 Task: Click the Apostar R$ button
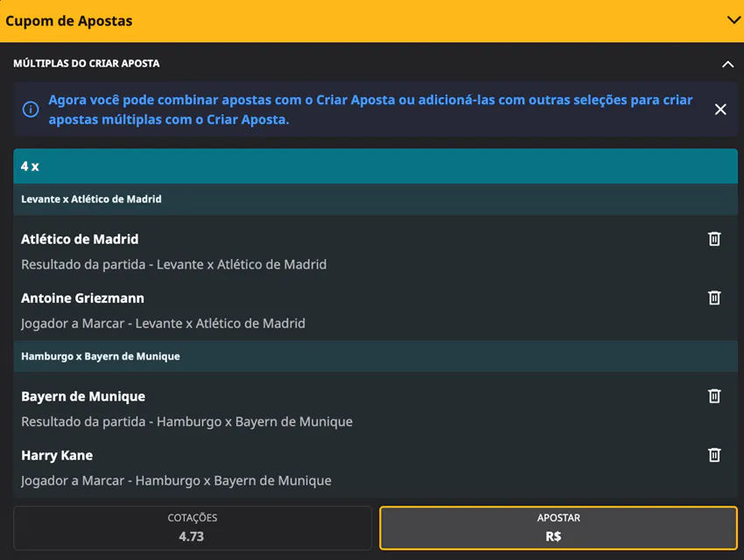pos(558,528)
